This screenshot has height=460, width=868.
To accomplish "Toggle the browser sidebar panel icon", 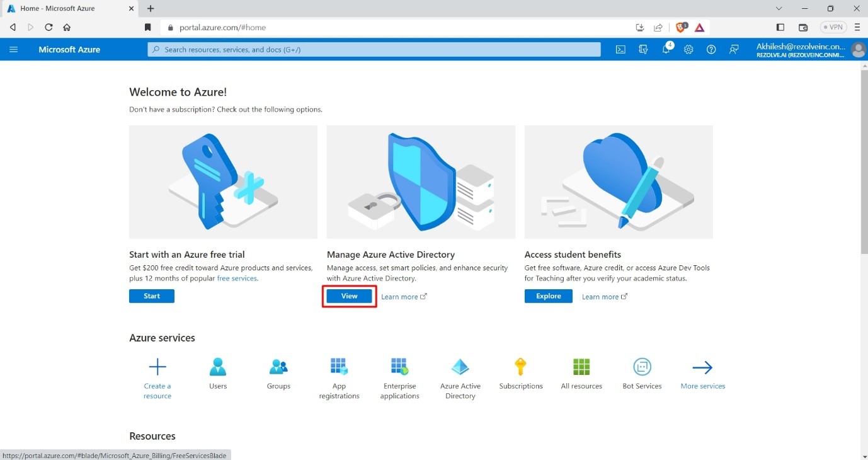I will click(x=780, y=27).
